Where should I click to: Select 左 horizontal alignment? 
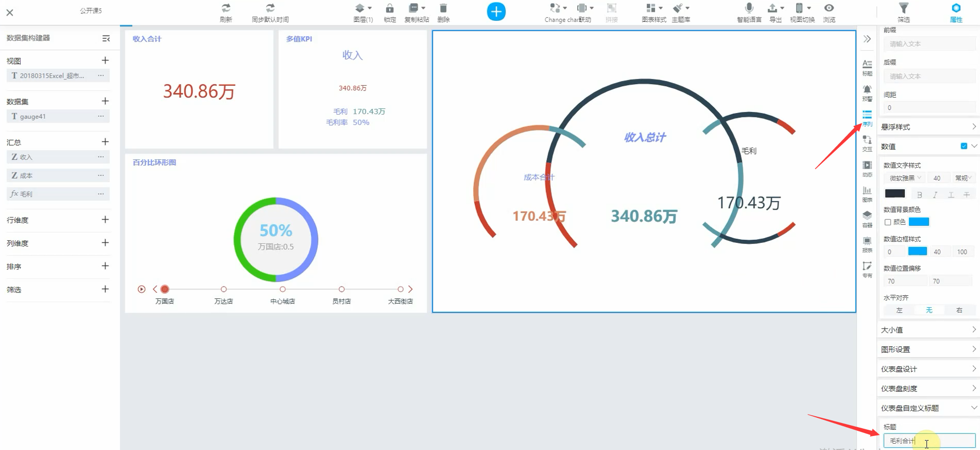coord(899,310)
